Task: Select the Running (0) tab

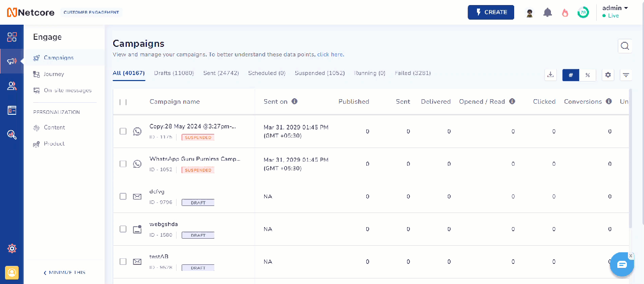Action: pyautogui.click(x=370, y=73)
